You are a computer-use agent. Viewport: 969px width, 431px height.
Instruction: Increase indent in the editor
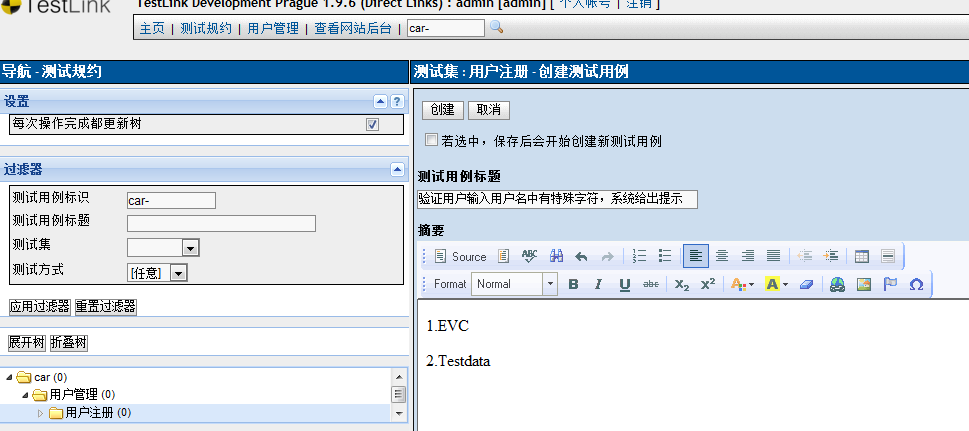[831, 256]
